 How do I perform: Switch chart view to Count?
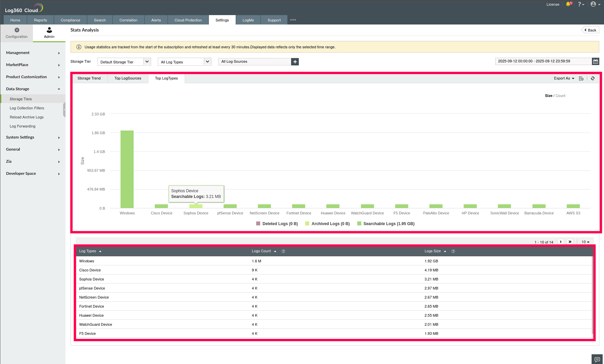pyautogui.click(x=560, y=96)
